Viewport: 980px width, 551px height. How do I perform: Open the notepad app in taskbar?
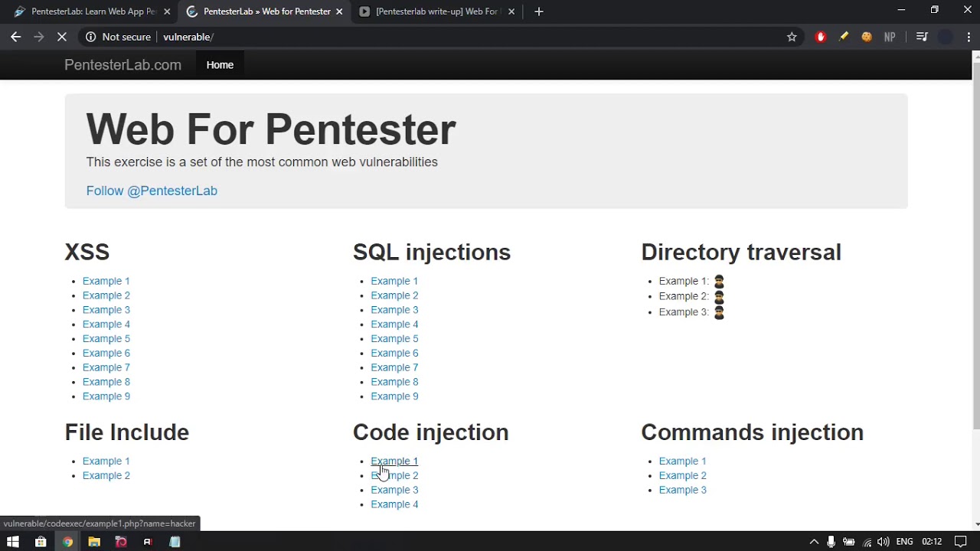coord(175,542)
